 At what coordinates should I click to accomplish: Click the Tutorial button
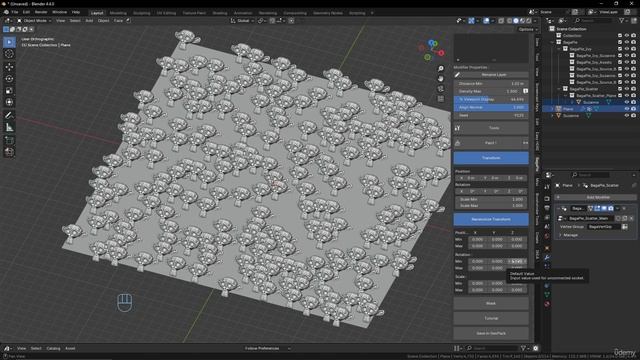pyautogui.click(x=491, y=318)
